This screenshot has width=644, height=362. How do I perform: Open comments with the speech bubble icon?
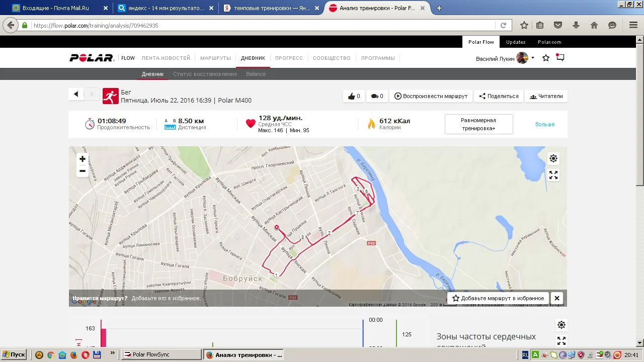point(377,96)
